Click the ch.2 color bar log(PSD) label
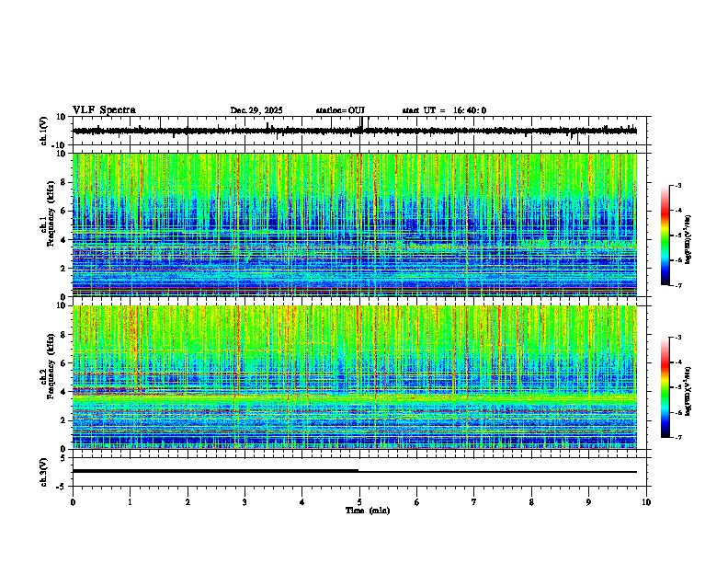The image size is (728, 563). 688,392
